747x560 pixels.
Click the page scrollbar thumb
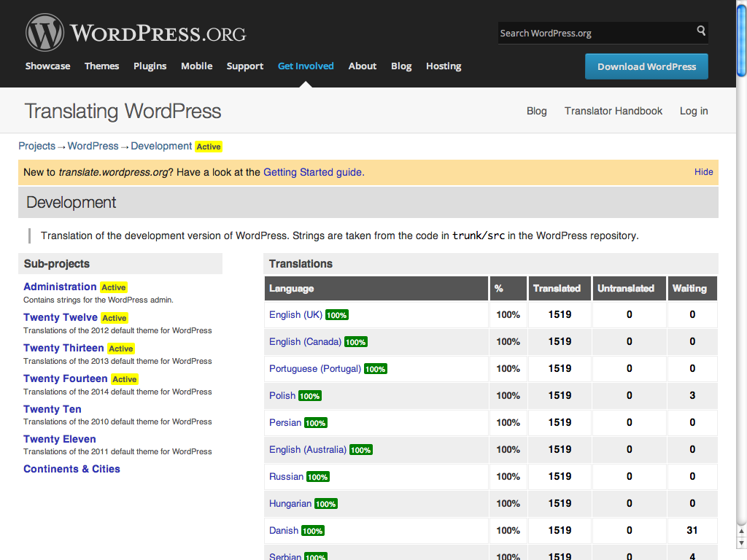coord(741,41)
